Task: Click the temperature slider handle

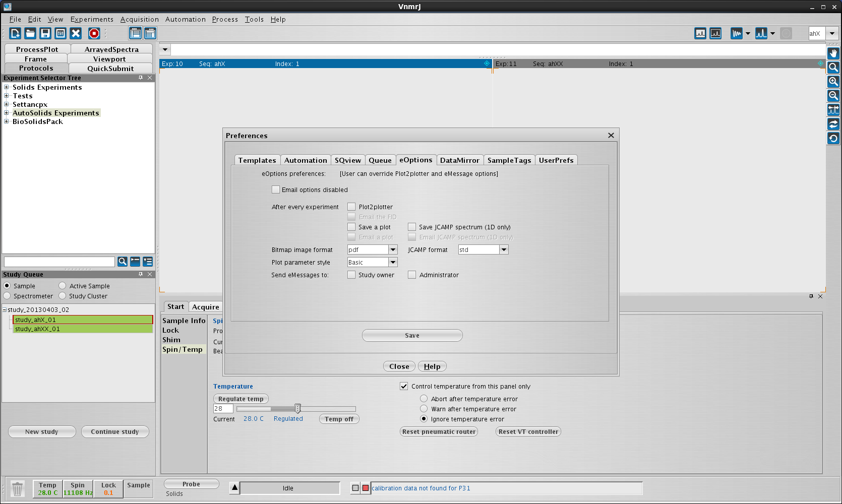Action: point(297,408)
